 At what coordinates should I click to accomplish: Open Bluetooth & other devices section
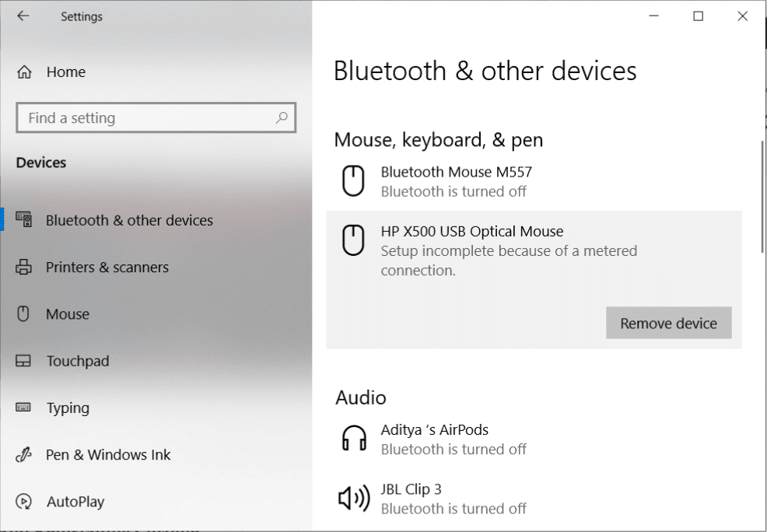point(129,220)
